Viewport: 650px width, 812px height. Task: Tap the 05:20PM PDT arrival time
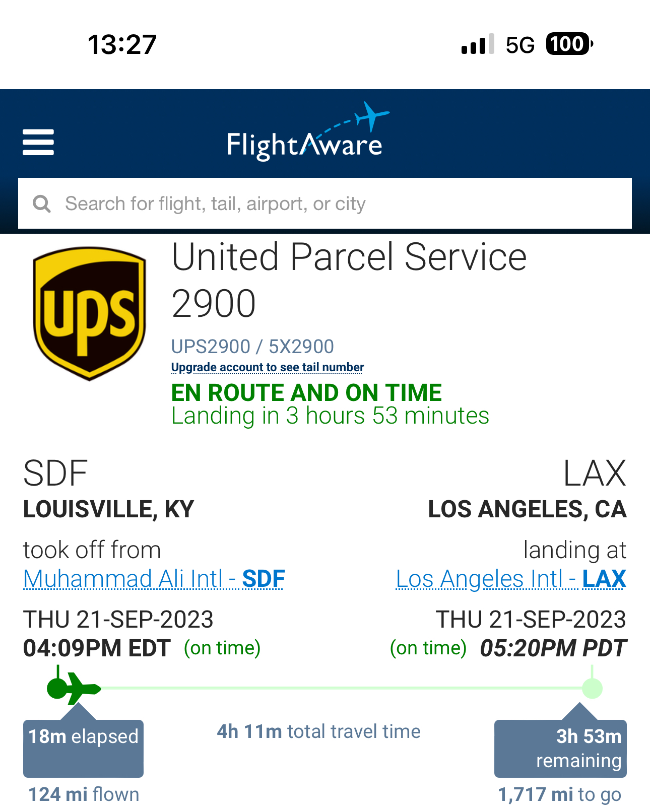click(x=553, y=648)
